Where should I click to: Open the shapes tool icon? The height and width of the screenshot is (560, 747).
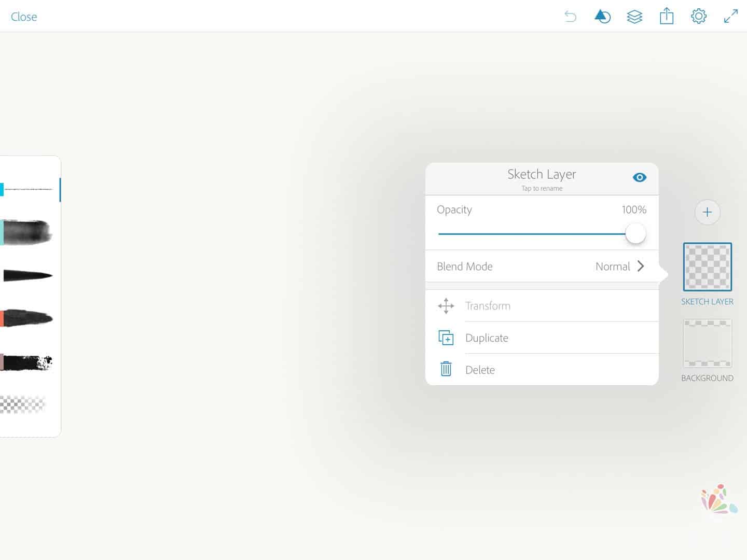602,17
